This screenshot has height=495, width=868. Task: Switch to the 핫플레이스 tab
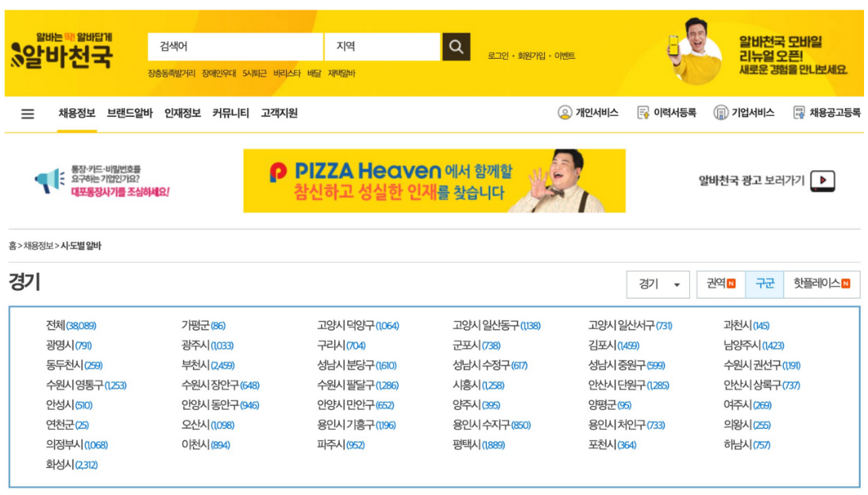821,284
